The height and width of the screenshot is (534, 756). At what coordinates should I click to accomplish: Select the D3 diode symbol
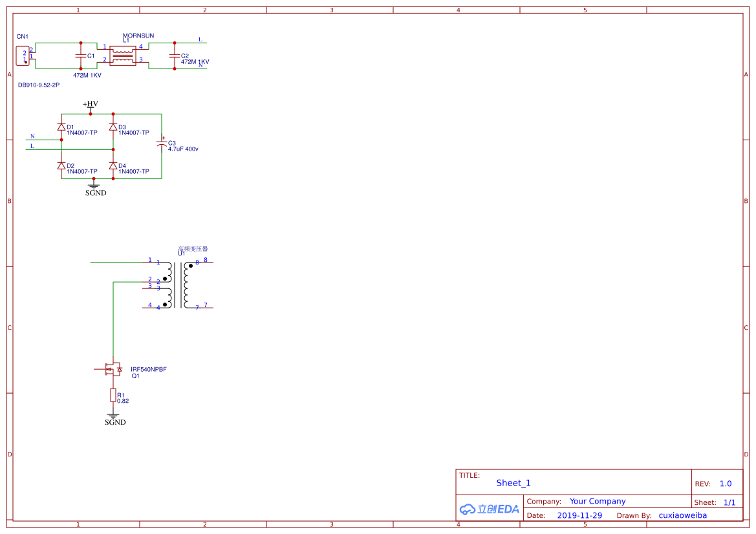pos(113,127)
